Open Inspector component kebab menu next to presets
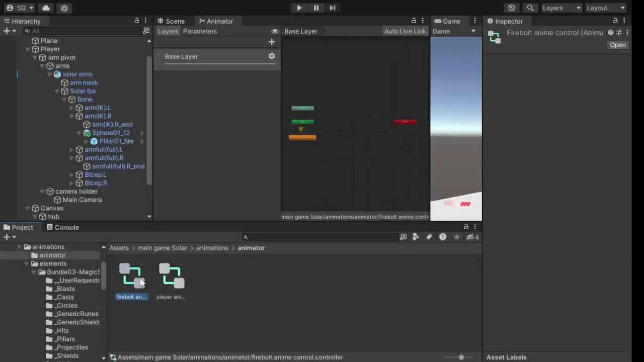This screenshot has width=644, height=362. [x=627, y=33]
